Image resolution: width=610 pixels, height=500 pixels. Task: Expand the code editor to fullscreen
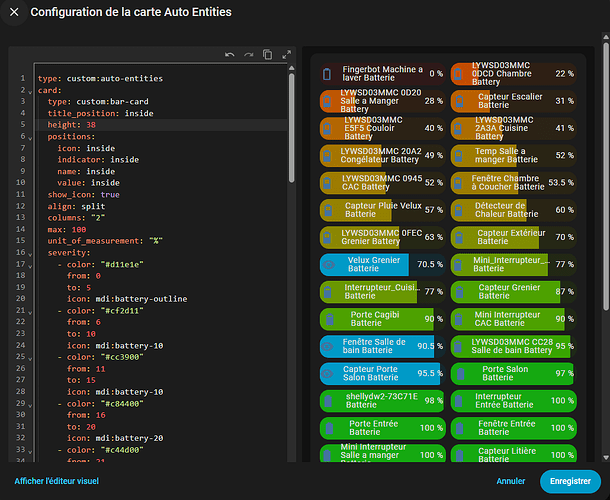(286, 54)
